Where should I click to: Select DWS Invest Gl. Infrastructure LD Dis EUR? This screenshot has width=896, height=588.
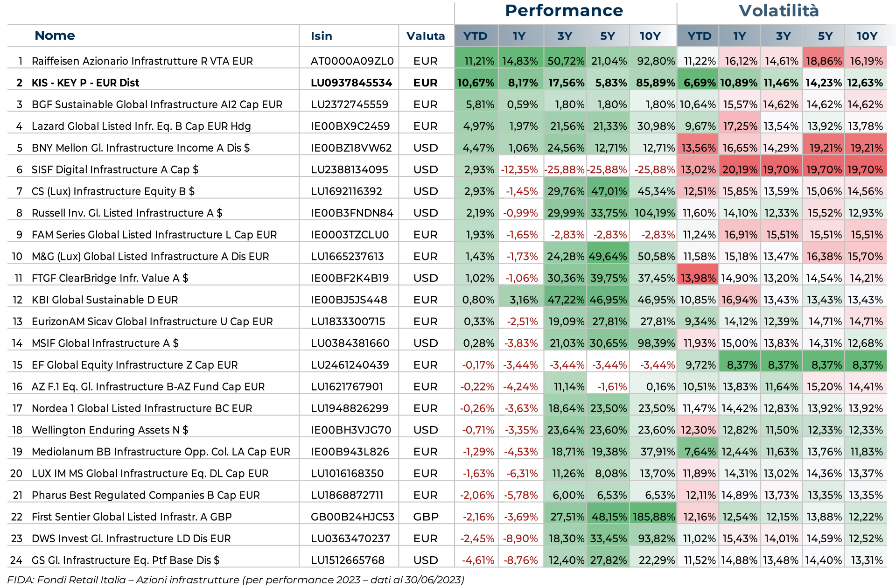coord(131,539)
